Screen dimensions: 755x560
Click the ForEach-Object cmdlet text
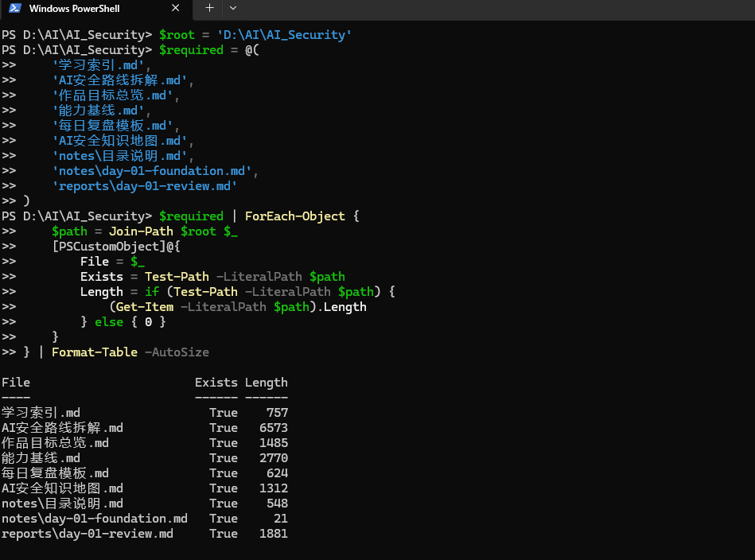pyautogui.click(x=294, y=216)
